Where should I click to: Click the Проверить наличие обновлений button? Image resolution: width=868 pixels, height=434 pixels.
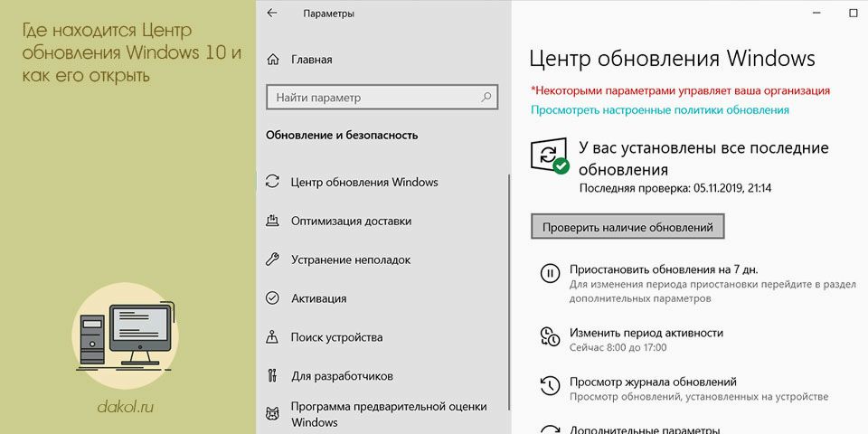[x=627, y=227]
